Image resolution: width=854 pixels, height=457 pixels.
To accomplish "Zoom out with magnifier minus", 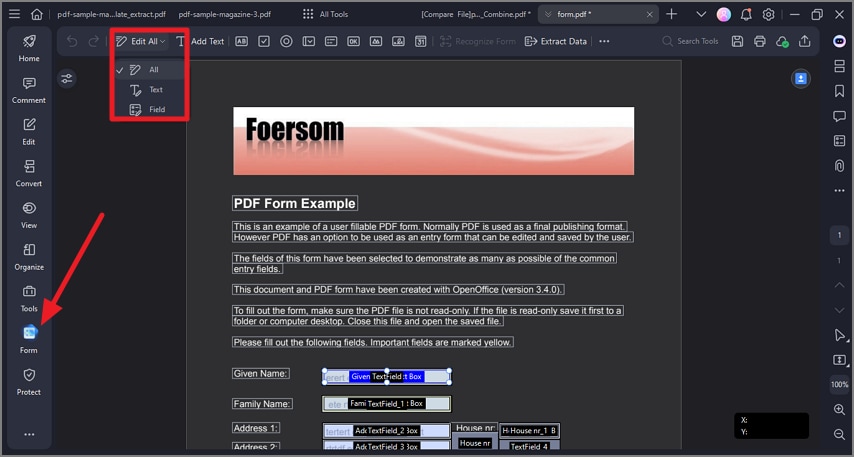I will point(839,434).
